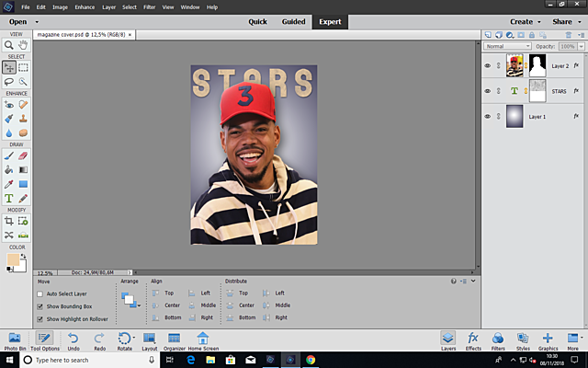Select the Recompose tool
Image resolution: width=588 pixels, height=368 pixels.
[23, 221]
